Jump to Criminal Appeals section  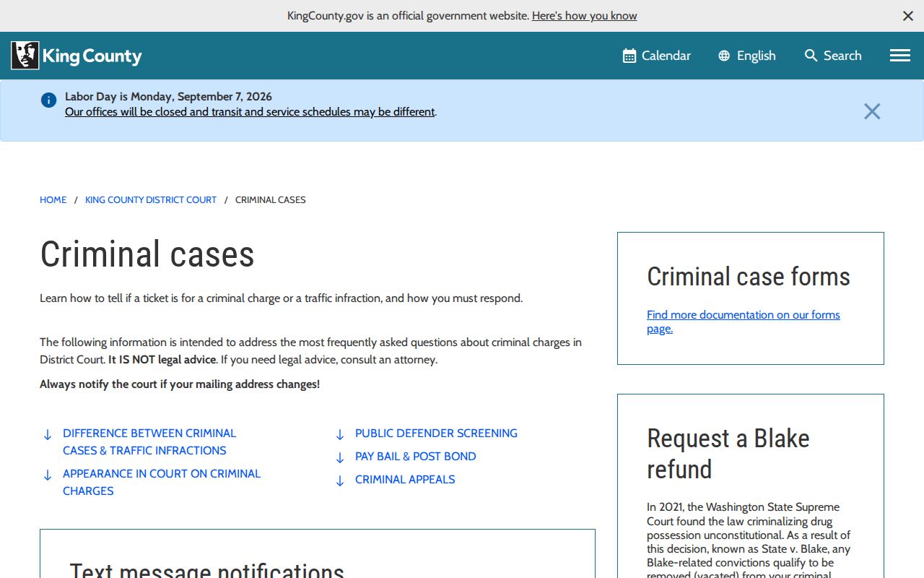coord(405,480)
